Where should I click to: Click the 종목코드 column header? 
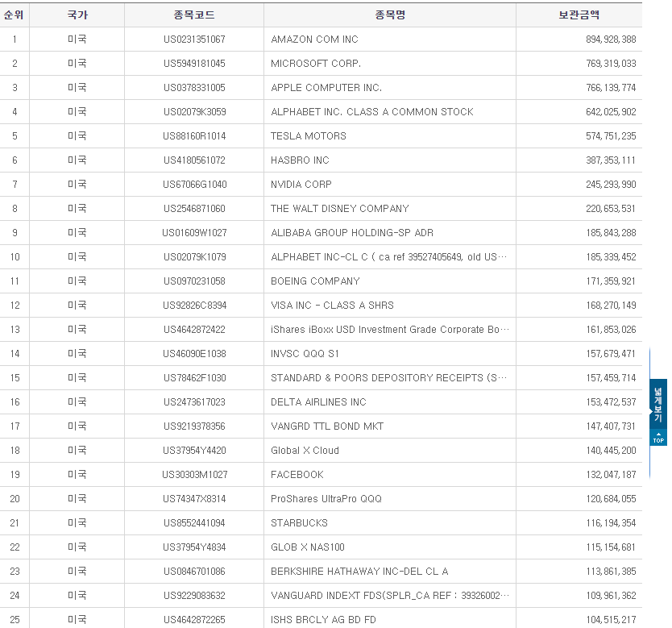pos(194,15)
